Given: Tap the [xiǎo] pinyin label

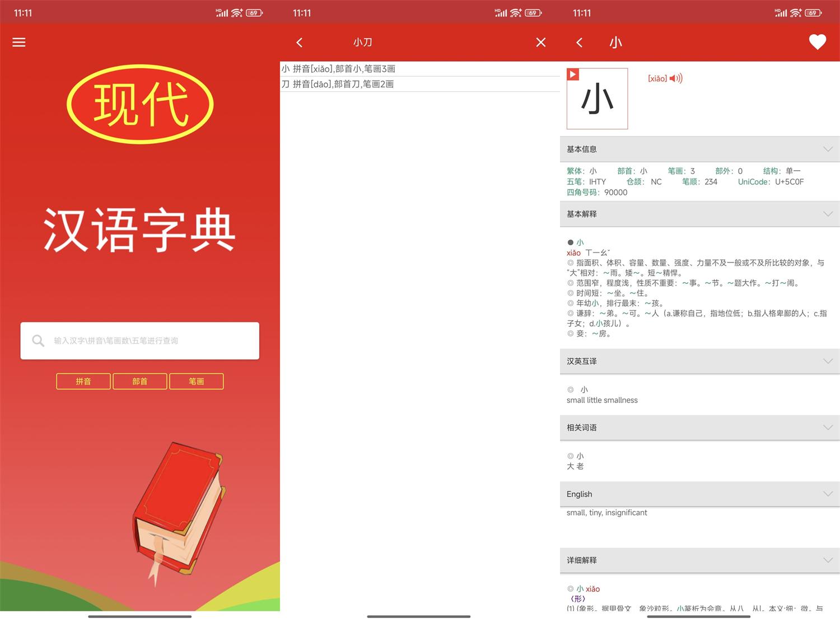Looking at the screenshot, I should click(656, 78).
